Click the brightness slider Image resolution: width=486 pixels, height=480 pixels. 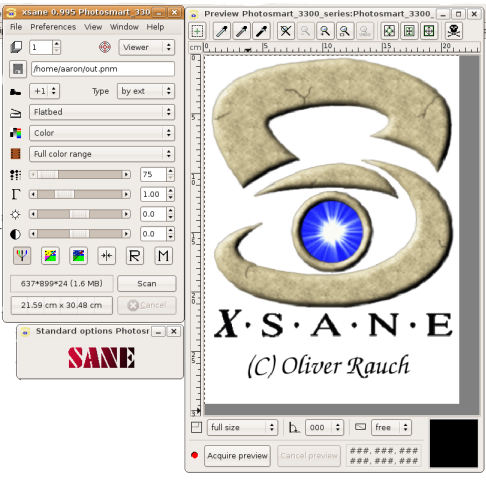80,214
